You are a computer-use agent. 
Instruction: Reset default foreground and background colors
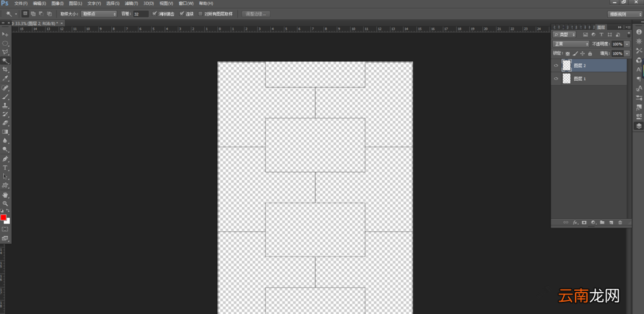(x=2, y=211)
